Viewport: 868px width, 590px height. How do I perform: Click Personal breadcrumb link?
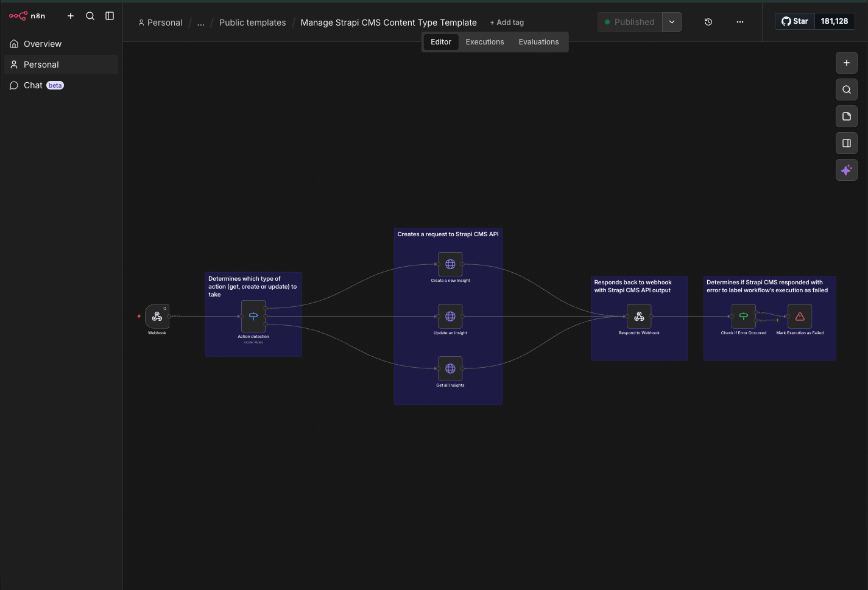pos(160,23)
